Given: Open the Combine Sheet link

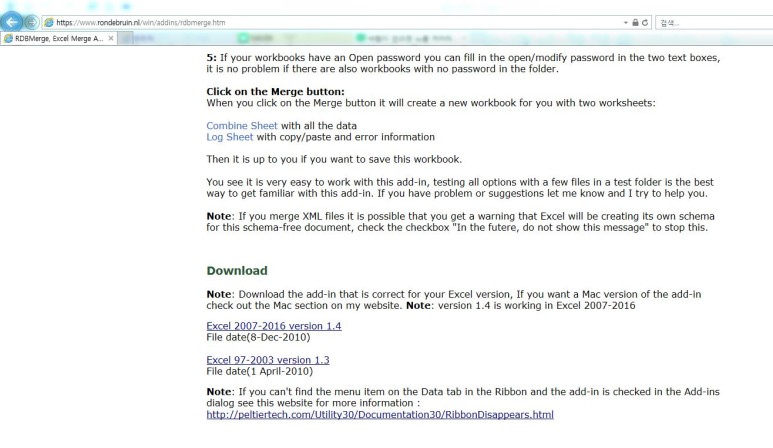Looking at the screenshot, I should 242,126.
